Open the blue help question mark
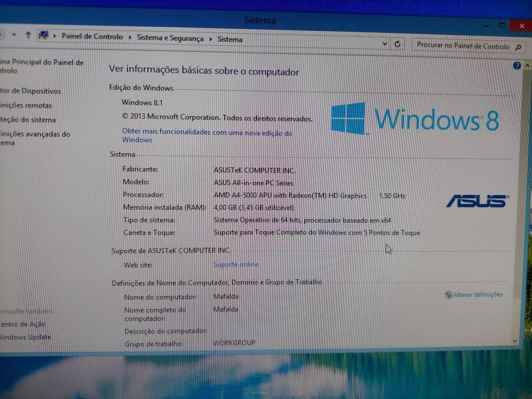 (517, 65)
